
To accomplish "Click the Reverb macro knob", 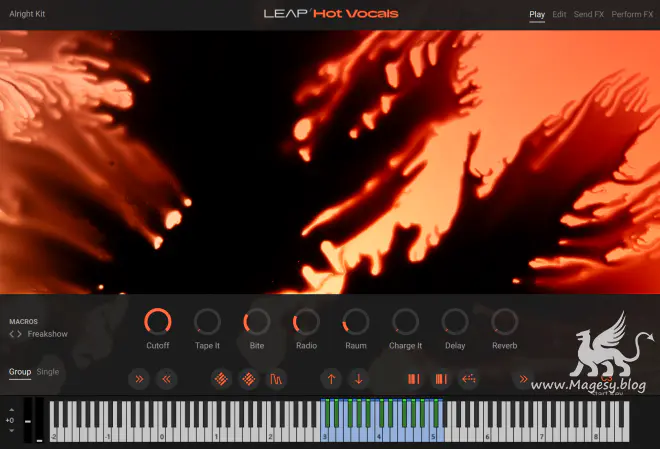I will point(504,322).
